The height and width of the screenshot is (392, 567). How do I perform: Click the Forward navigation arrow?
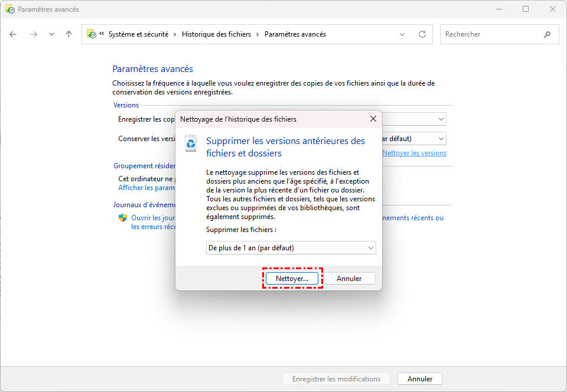click(x=34, y=34)
